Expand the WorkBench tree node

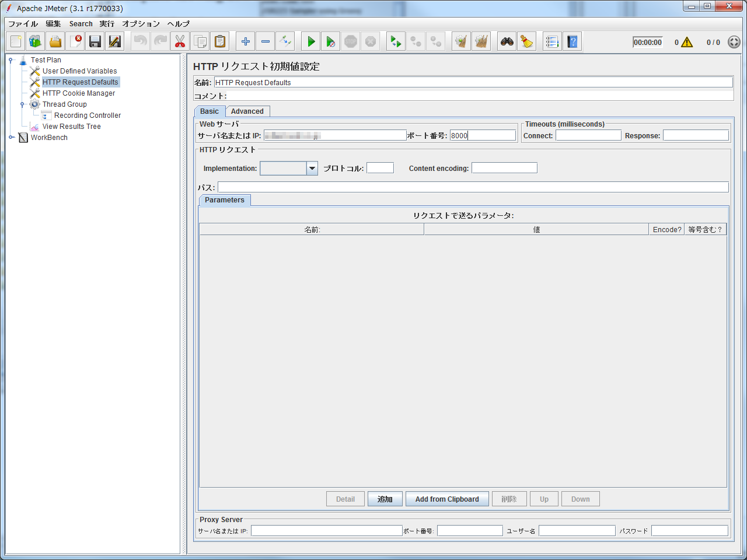point(11,138)
